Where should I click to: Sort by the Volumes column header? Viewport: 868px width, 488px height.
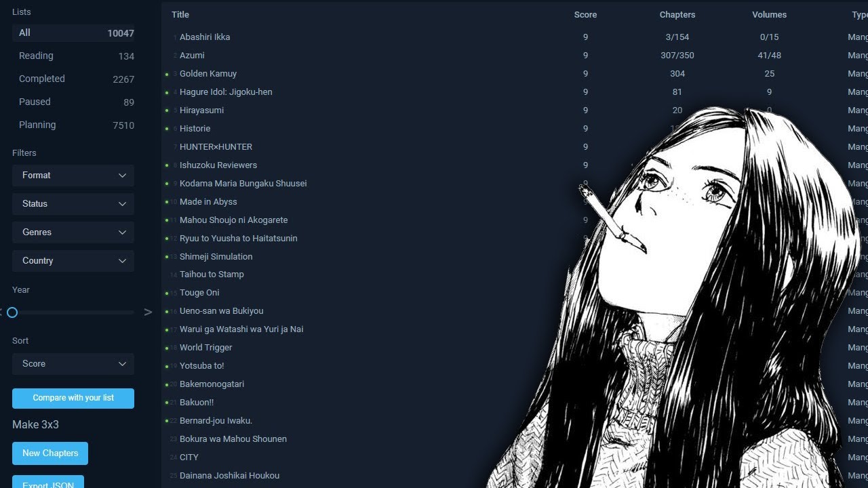pos(770,14)
